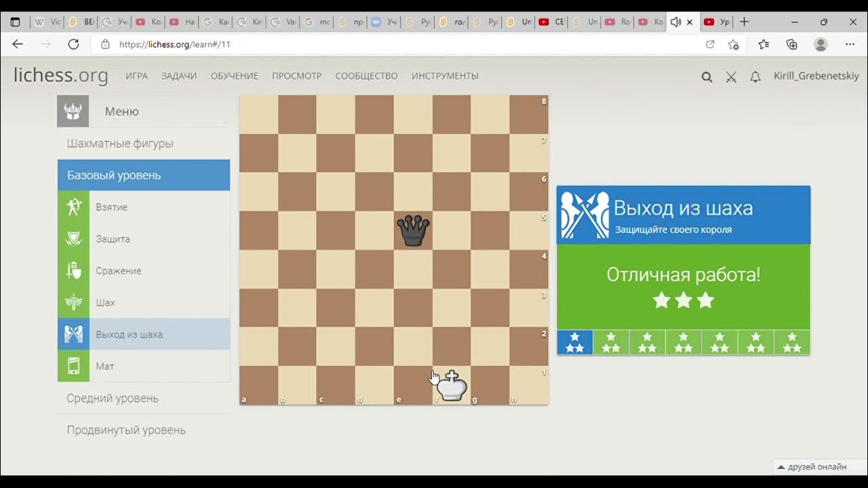Click the Меню helmet icon
This screenshot has width=868, height=488.
click(x=73, y=111)
